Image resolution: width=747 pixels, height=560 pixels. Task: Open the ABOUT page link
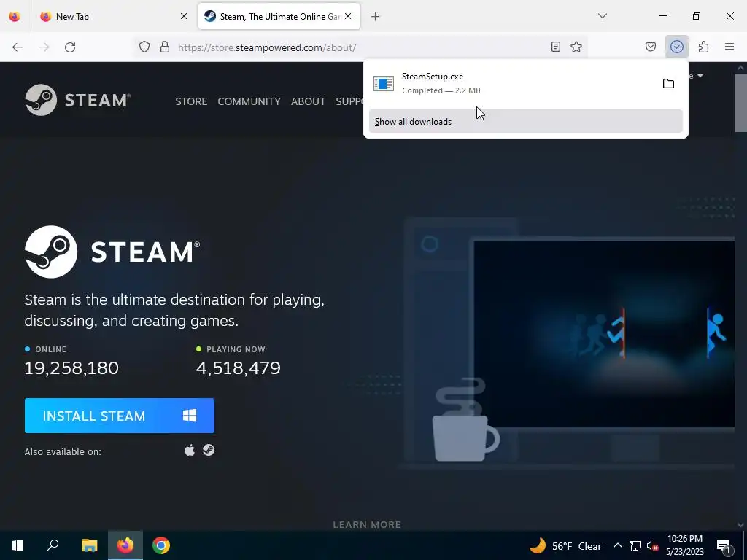click(309, 101)
